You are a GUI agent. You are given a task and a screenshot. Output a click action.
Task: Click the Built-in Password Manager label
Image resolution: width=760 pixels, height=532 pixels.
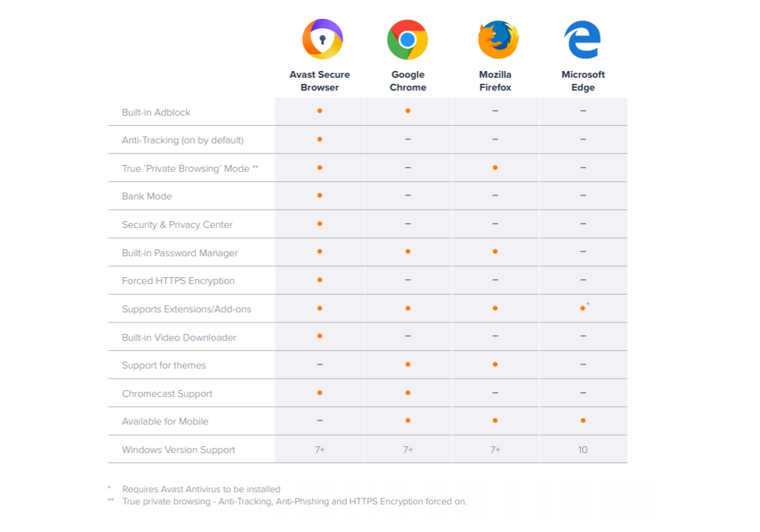(180, 253)
